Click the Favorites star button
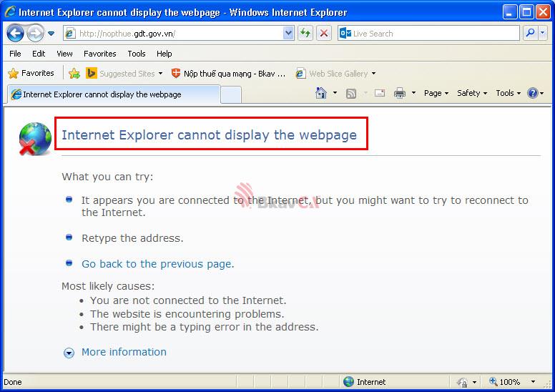 [x=31, y=73]
